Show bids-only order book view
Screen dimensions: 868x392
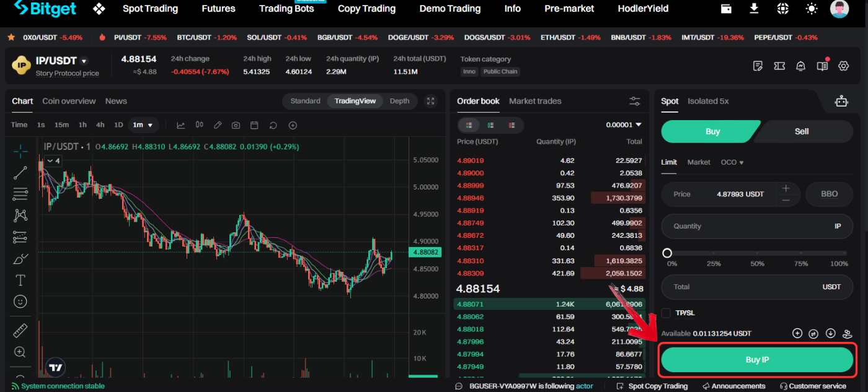point(490,125)
